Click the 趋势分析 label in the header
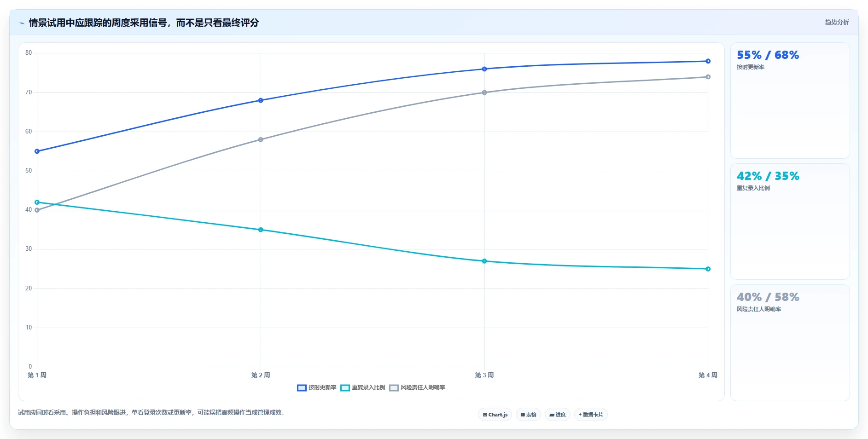868x439 pixels. (837, 22)
